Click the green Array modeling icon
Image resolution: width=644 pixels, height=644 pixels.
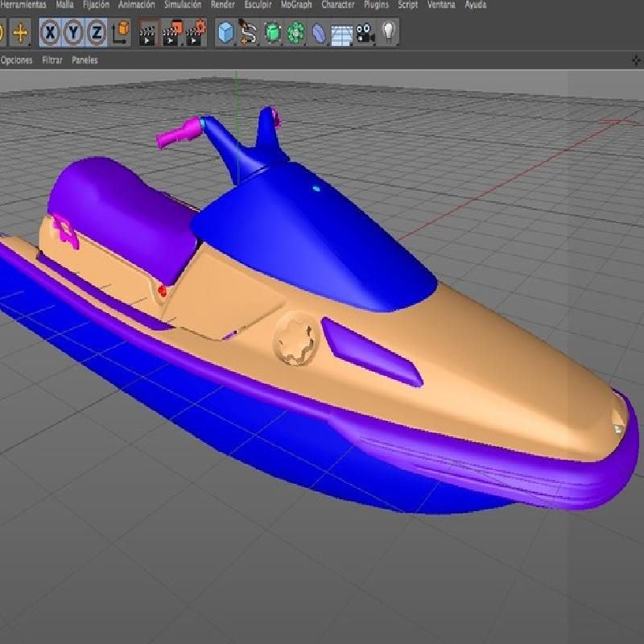[x=295, y=33]
